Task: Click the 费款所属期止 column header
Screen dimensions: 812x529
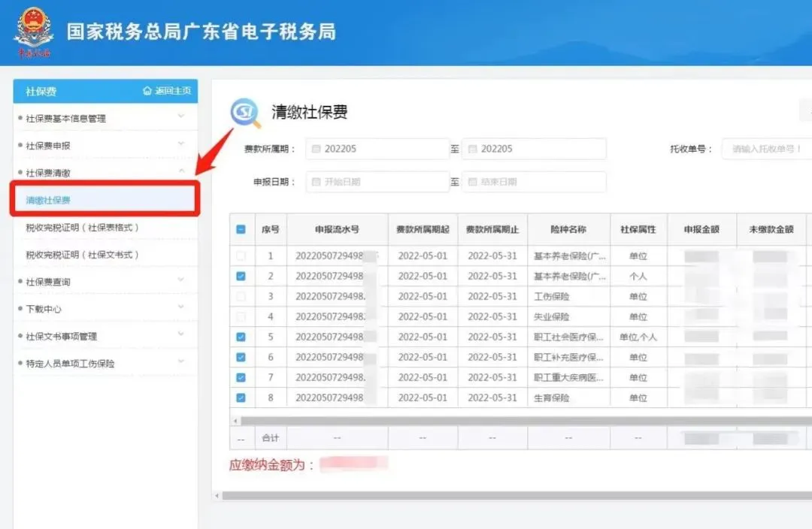Action: pyautogui.click(x=492, y=229)
